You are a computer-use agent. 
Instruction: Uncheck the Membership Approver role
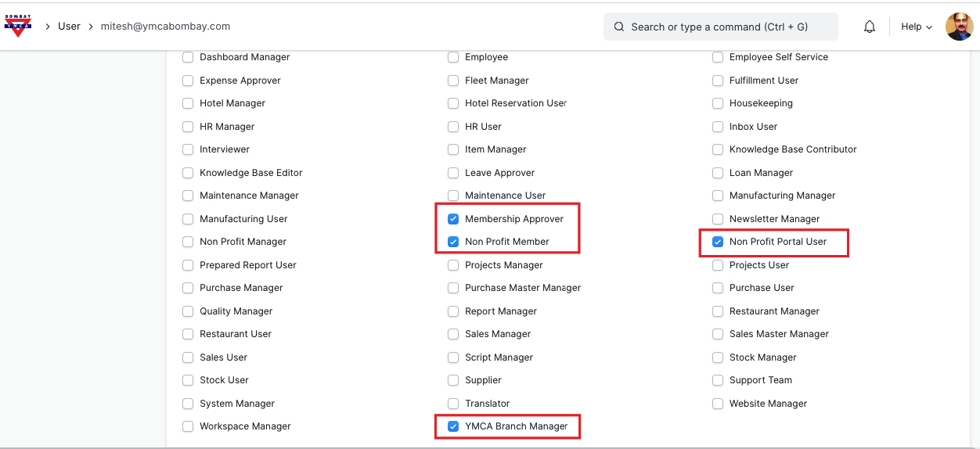click(x=453, y=219)
